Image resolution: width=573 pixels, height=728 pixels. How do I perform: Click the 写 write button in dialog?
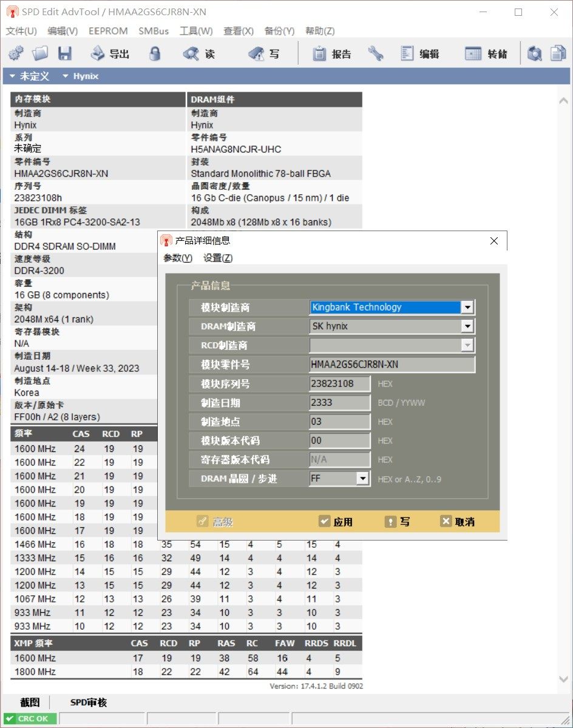coord(397,522)
